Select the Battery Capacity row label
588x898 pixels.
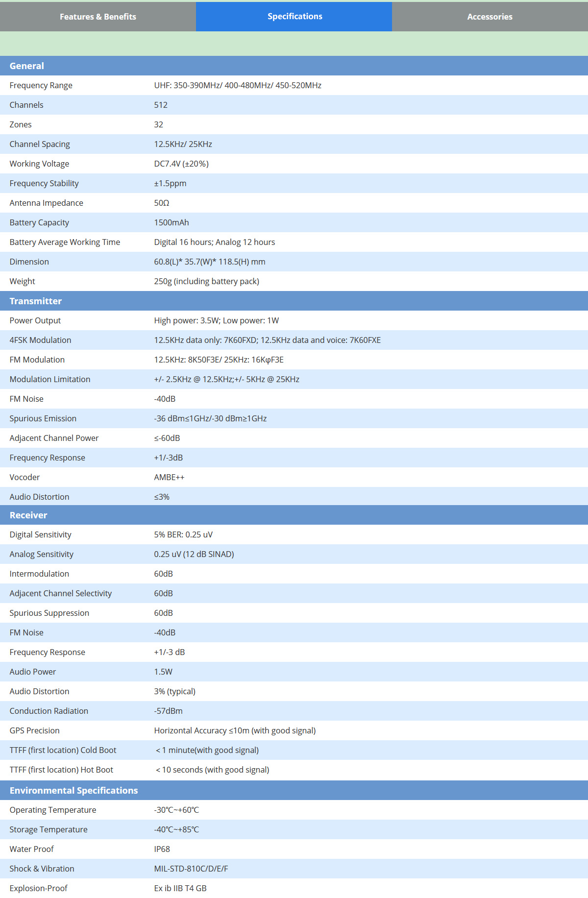click(x=39, y=223)
